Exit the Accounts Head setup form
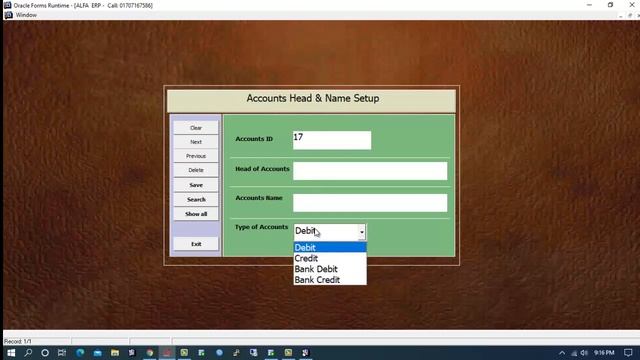Screen dimensions: 640x360 tap(196, 244)
